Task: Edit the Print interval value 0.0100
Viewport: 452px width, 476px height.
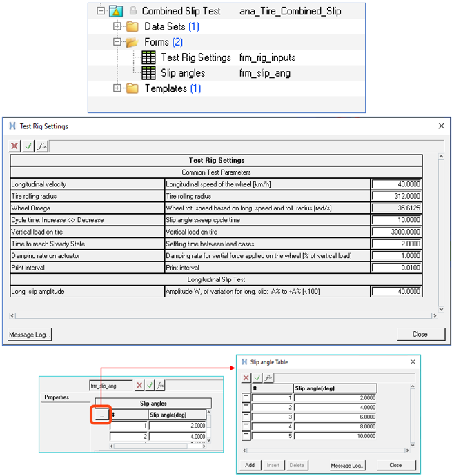Action: pos(396,268)
